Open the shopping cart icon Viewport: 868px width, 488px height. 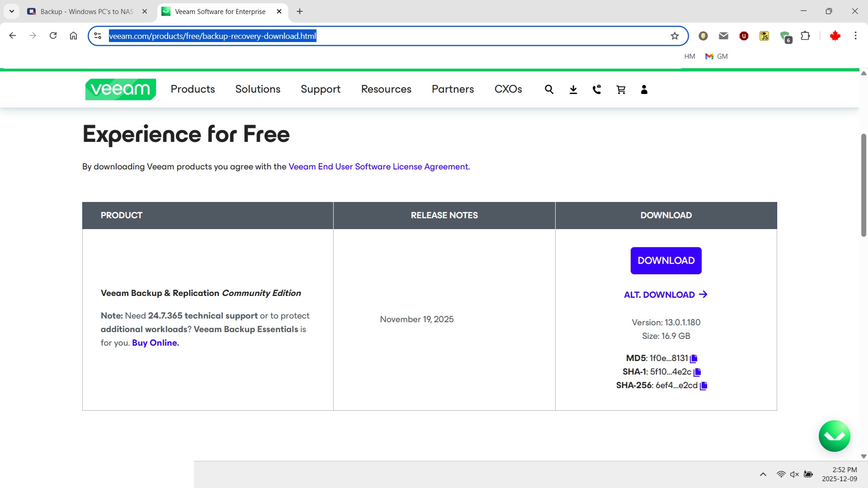(x=621, y=89)
